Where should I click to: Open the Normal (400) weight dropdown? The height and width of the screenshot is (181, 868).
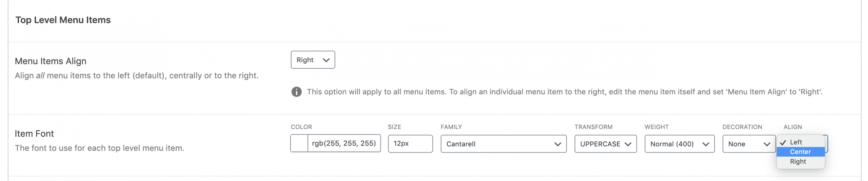tap(679, 144)
